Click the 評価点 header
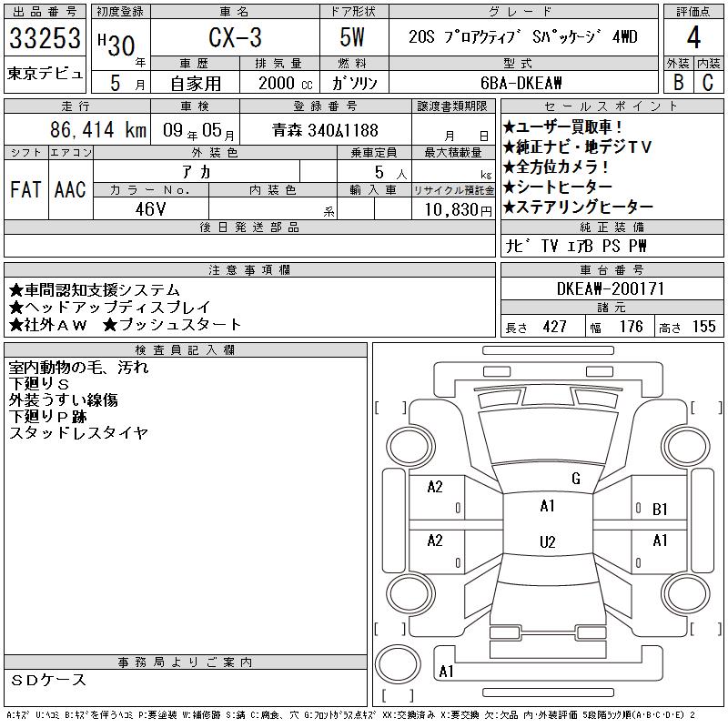Screen dimensions: 728x728 pyautogui.click(x=693, y=12)
